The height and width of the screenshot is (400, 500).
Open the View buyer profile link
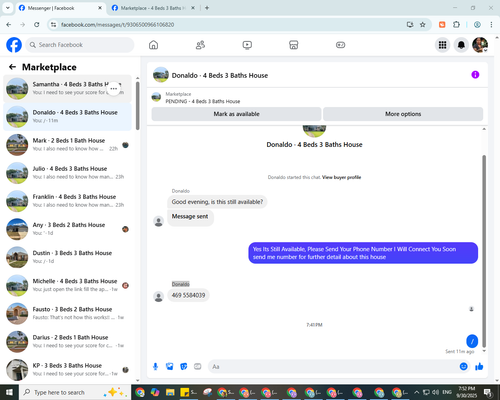pyautogui.click(x=341, y=177)
